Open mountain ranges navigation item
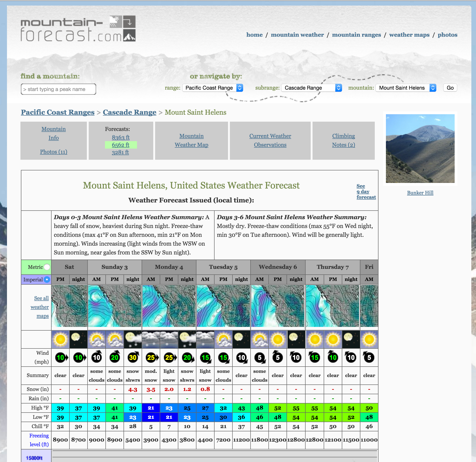This screenshot has height=462, width=476. [356, 35]
